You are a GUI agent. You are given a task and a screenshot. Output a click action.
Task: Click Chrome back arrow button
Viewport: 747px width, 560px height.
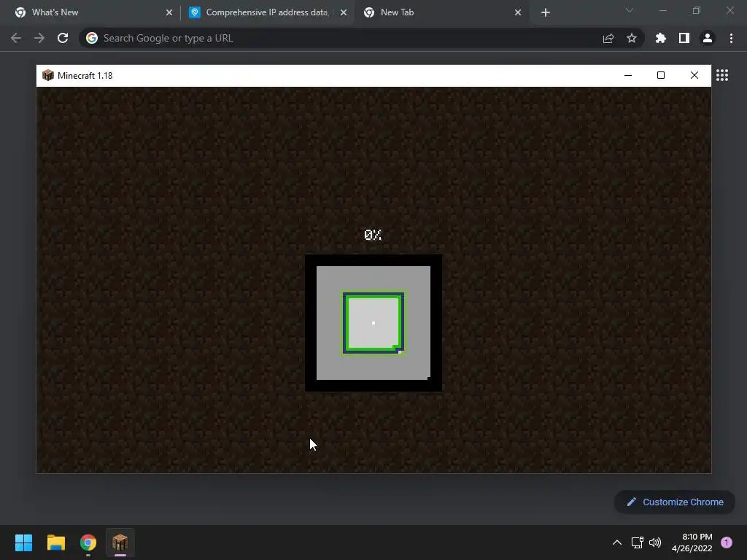click(16, 38)
